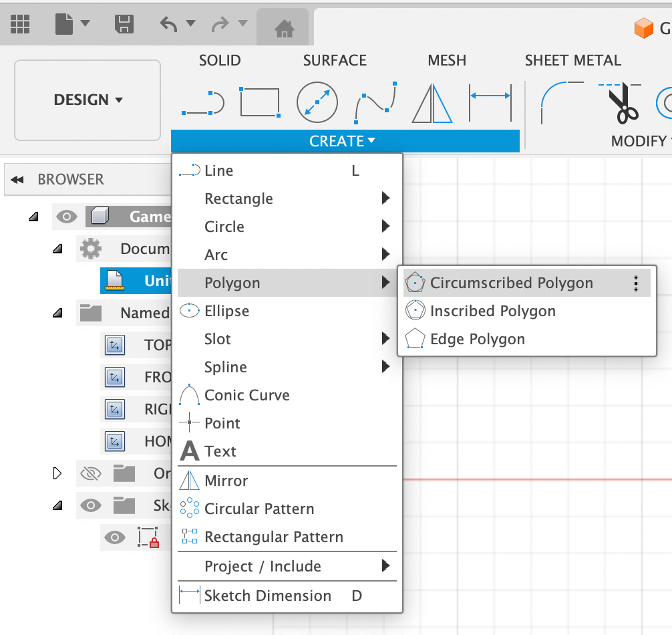This screenshot has width=672, height=635.
Task: Save the design with the disk icon
Action: pos(124,23)
